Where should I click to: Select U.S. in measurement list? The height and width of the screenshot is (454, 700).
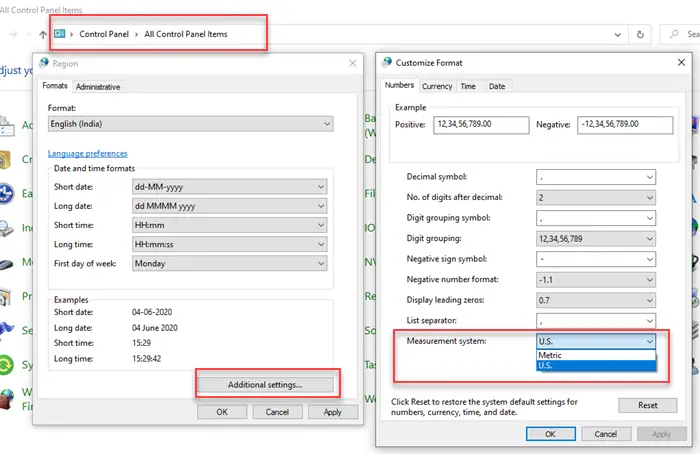[596, 366]
